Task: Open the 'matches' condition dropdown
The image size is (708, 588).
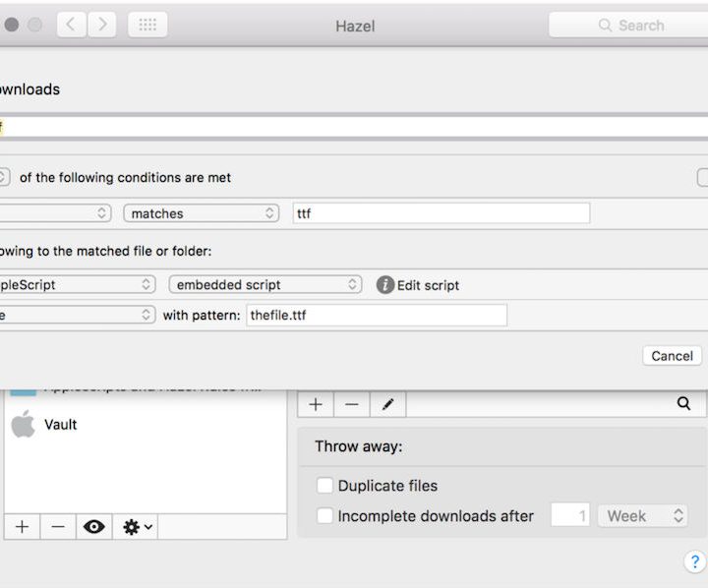Action: (x=202, y=213)
